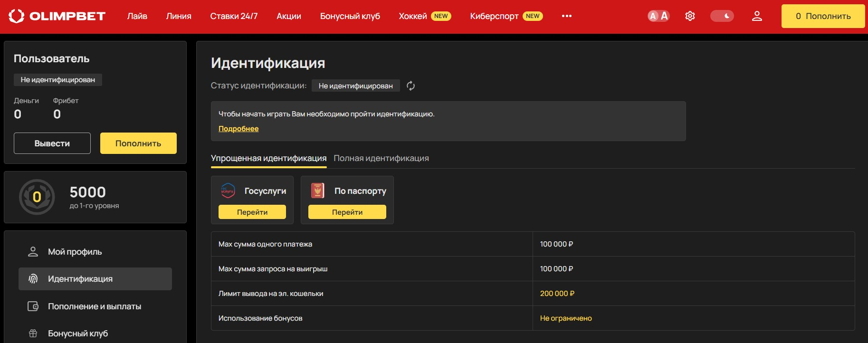This screenshot has width=868, height=343.
Task: Click the Вывести button
Action: (52, 143)
